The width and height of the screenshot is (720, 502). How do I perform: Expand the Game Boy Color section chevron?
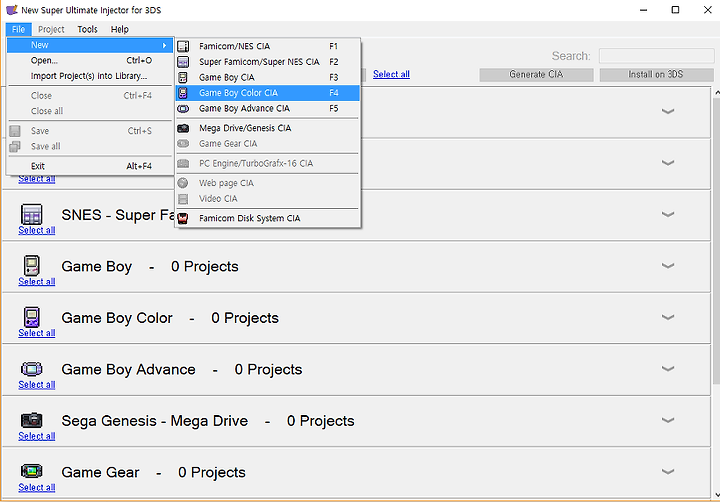[668, 317]
